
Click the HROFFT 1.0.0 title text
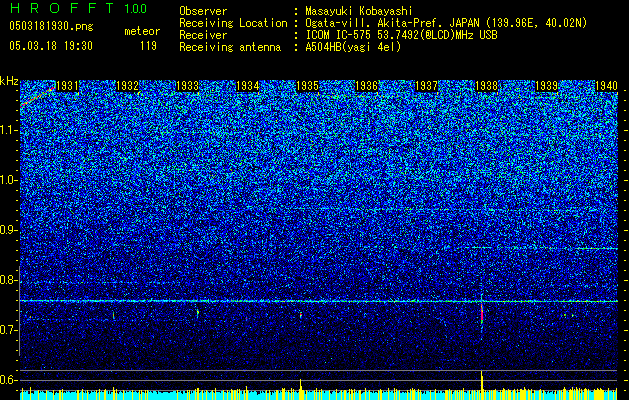[78, 8]
